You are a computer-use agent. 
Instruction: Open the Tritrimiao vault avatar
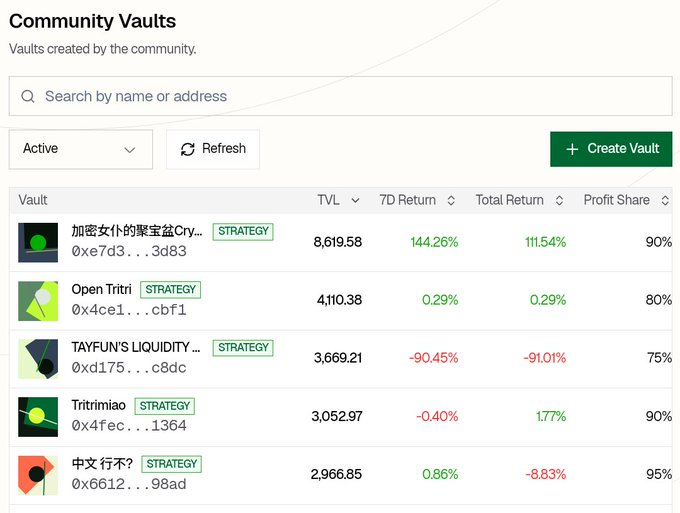coord(38,417)
